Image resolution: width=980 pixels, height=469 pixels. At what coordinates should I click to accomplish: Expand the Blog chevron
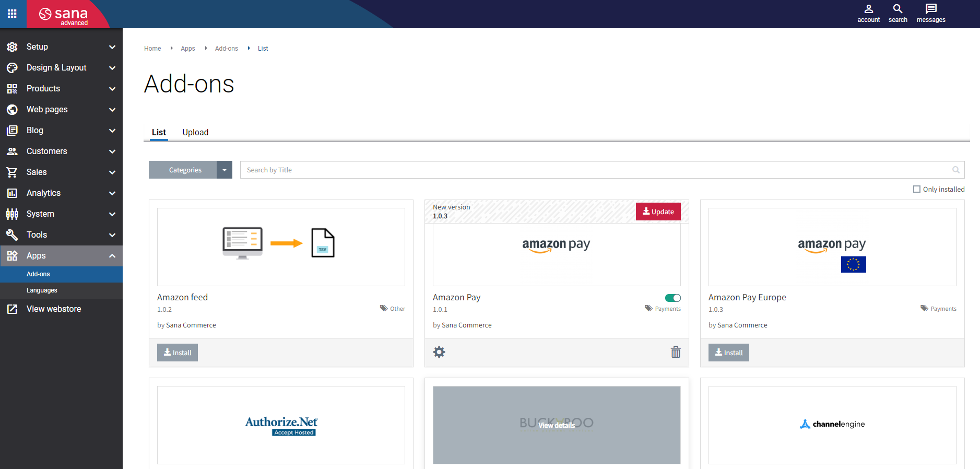pyautogui.click(x=112, y=131)
